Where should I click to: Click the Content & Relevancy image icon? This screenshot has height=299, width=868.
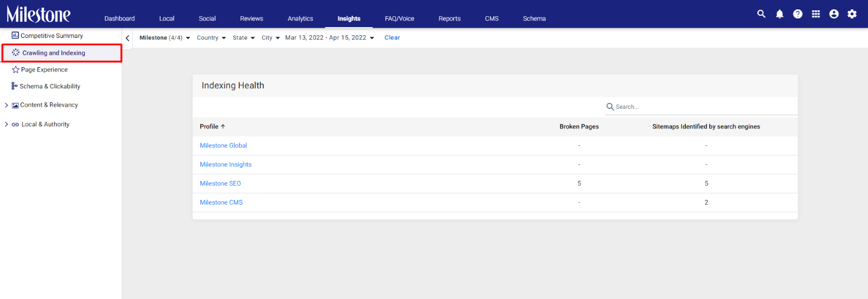tap(15, 105)
